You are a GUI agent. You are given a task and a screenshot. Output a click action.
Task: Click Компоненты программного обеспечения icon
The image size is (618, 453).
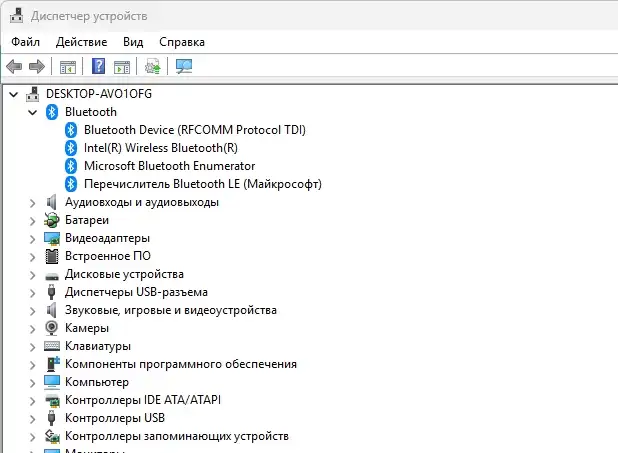pos(52,364)
